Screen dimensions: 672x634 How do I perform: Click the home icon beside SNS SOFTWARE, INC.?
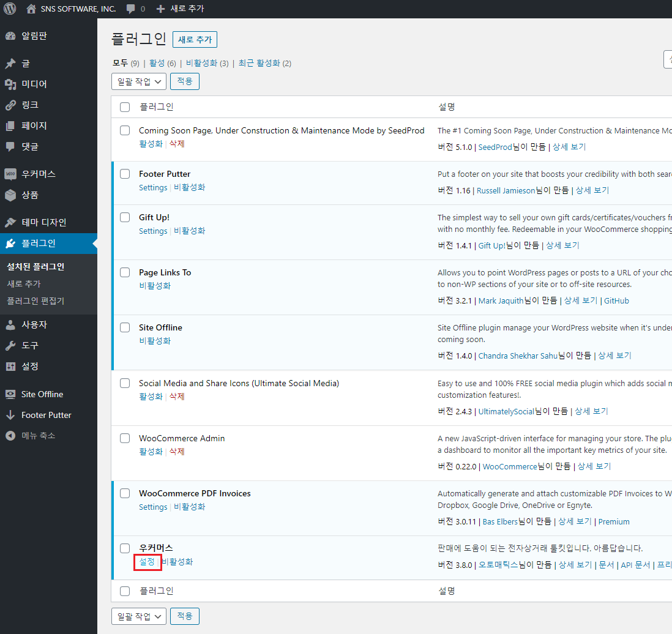(x=31, y=9)
